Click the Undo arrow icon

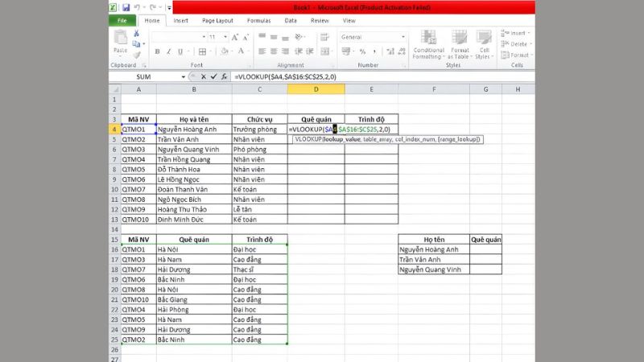pyautogui.click(x=137, y=7)
